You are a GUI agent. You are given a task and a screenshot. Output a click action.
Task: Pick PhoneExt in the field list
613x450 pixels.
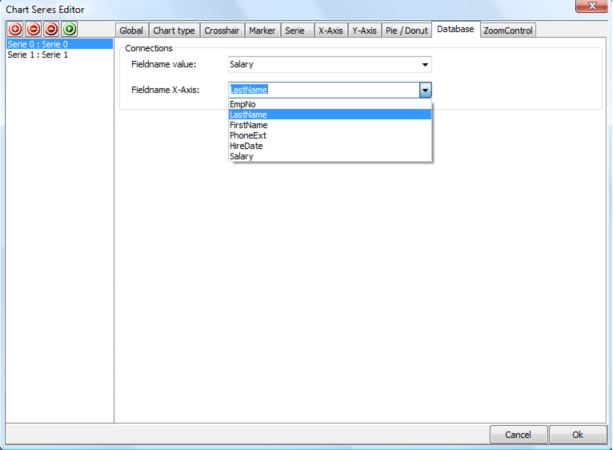[x=247, y=135]
